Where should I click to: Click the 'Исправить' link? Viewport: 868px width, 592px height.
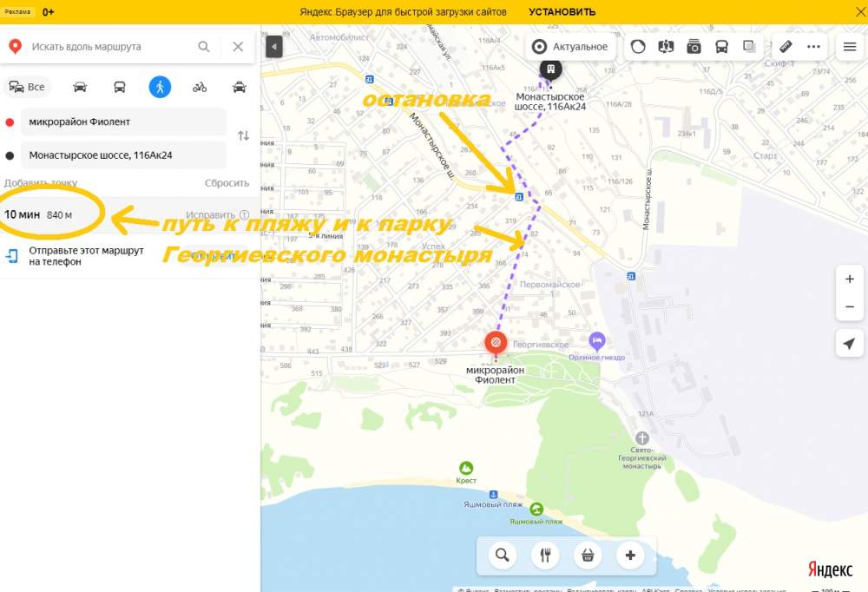[x=210, y=215]
